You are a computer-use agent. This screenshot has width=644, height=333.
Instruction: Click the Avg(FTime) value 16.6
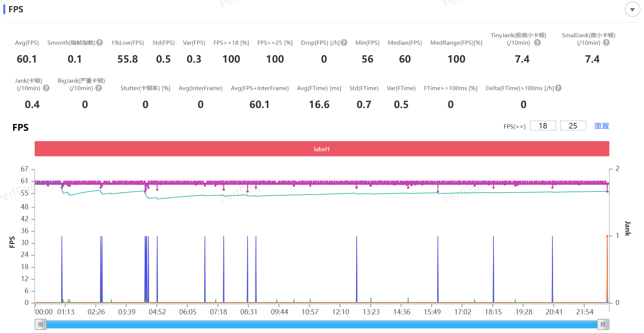[x=319, y=105]
